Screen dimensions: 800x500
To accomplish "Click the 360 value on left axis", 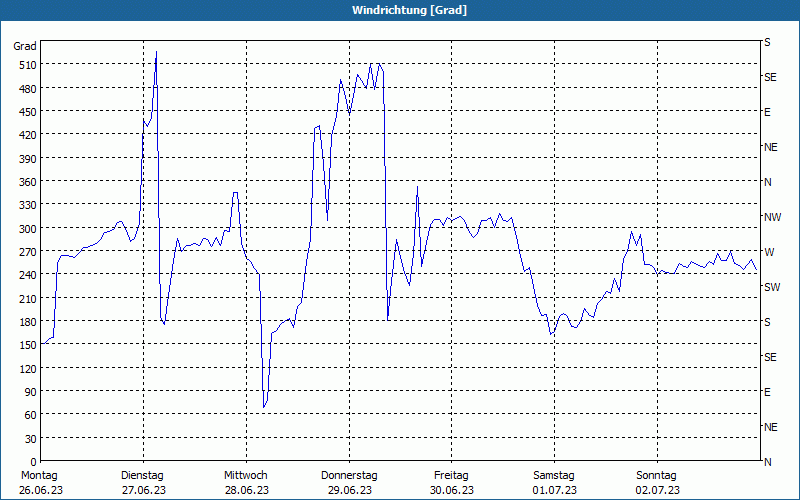I will (x=28, y=182).
